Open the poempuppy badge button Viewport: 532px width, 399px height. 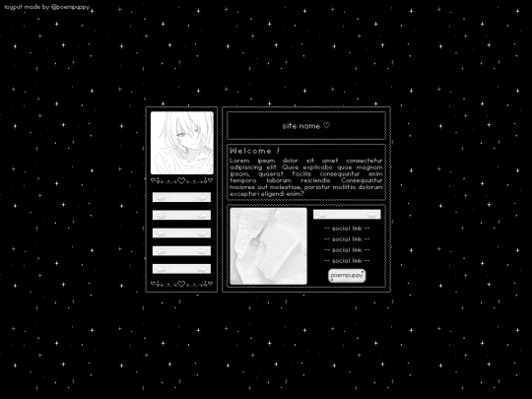point(347,276)
